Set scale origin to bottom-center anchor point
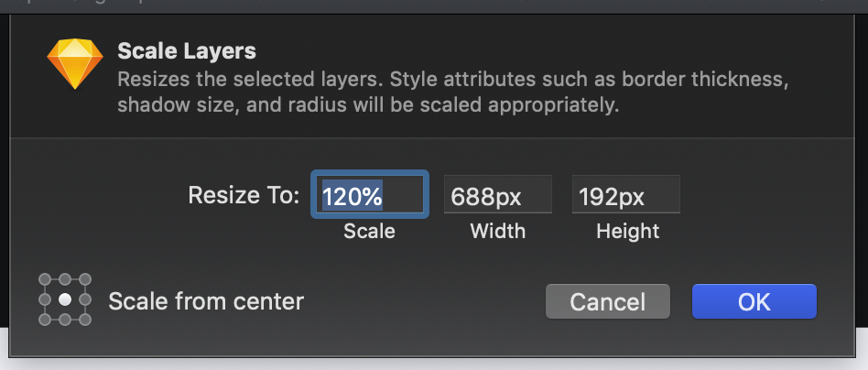The width and height of the screenshot is (868, 370). pos(64,320)
